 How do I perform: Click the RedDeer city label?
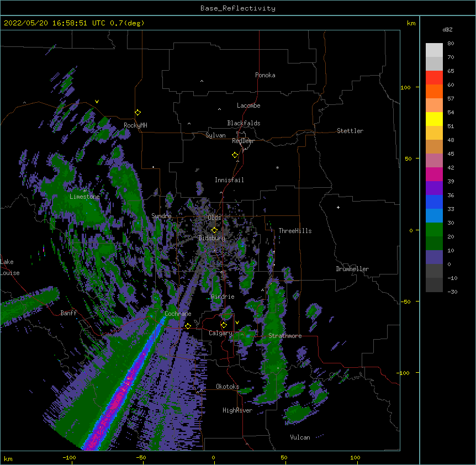coord(243,141)
